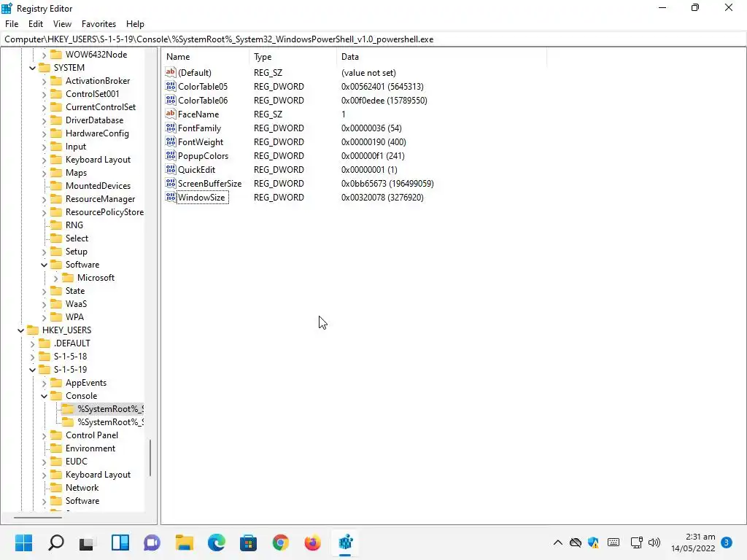Open the Widgets taskbar icon
The width and height of the screenshot is (747, 560).
click(120, 542)
